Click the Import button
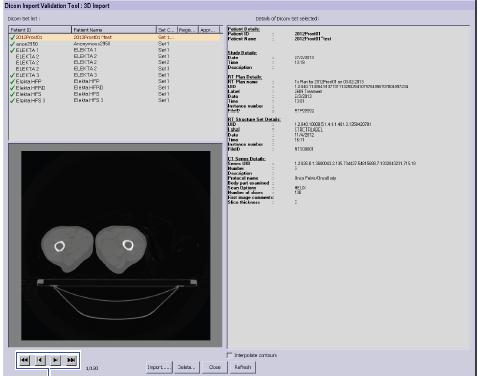482x376 pixels. click(x=159, y=367)
